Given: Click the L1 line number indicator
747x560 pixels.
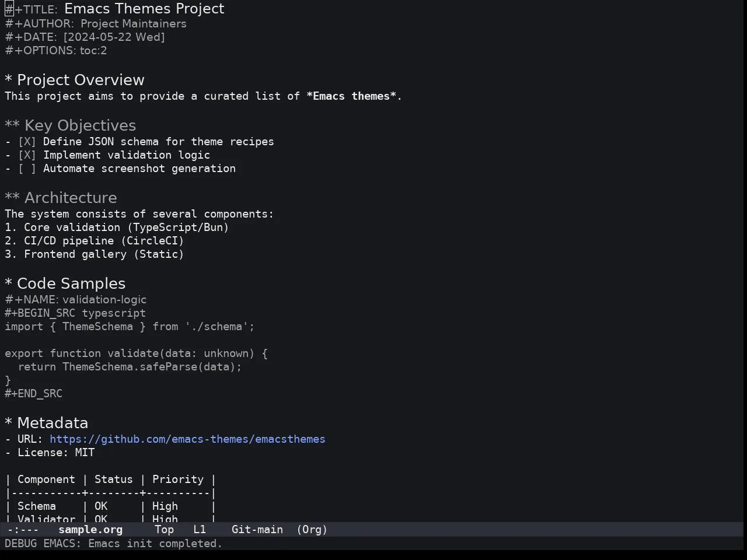Looking at the screenshot, I should coord(200,530).
